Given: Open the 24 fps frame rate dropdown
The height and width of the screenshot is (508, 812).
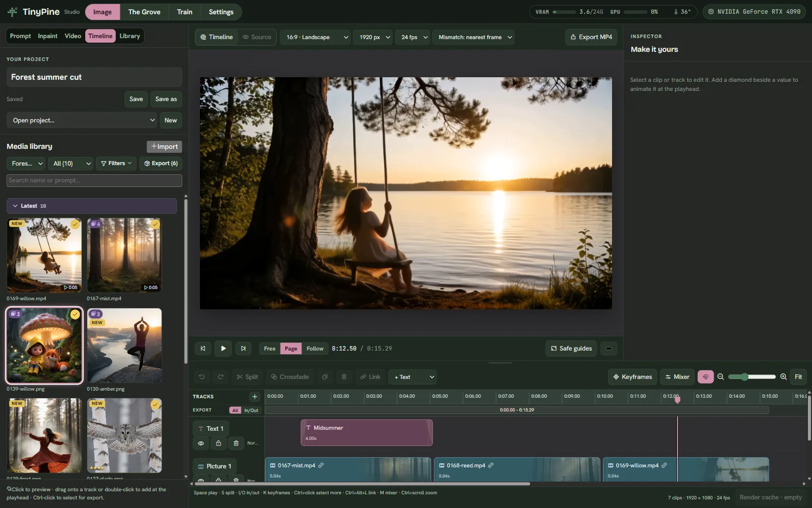Looking at the screenshot, I should tap(414, 37).
